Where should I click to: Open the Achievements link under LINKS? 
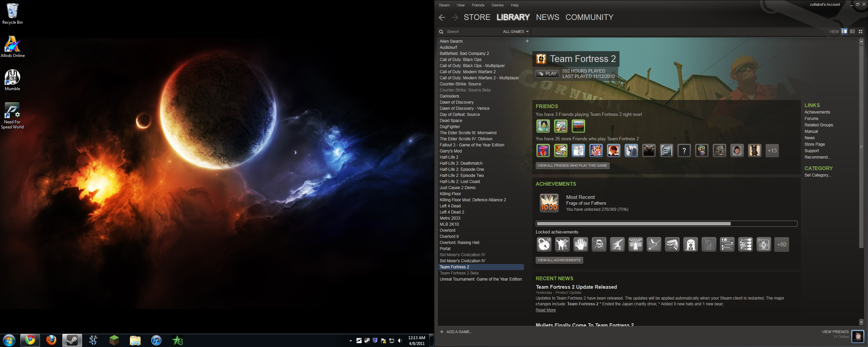pos(817,112)
